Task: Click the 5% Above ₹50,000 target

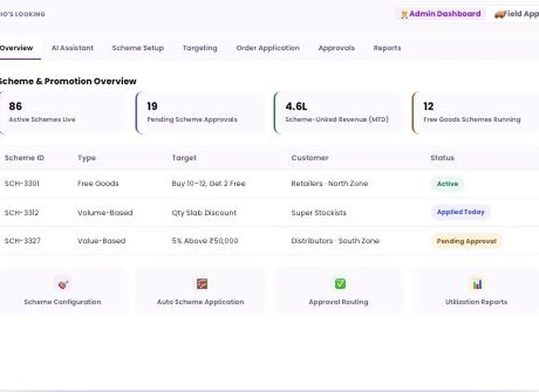Action: pos(205,241)
